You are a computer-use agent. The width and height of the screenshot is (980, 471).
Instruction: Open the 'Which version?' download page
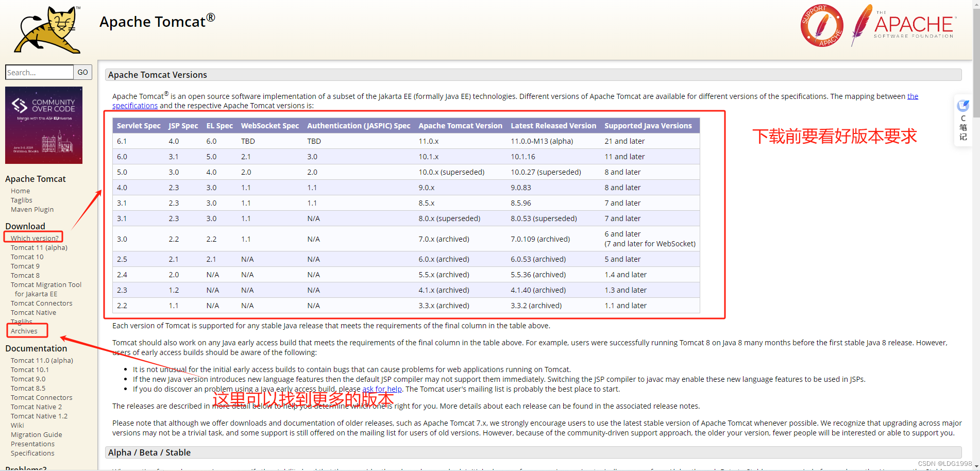pyautogui.click(x=33, y=238)
